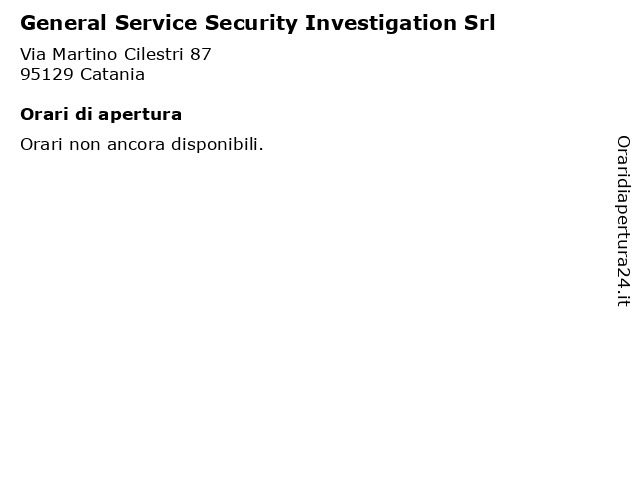The height and width of the screenshot is (480, 640).
Task: Click the Orari di apertura heading
Action: click(101, 115)
